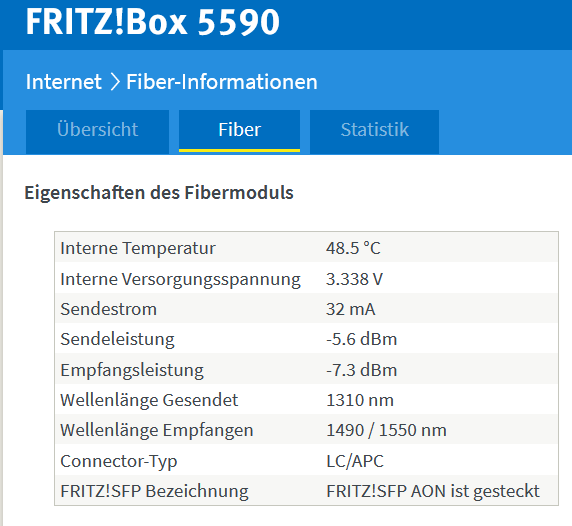This screenshot has height=526, width=572.
Task: Click the breadcrumb chevron arrow after Internet
Action: 114,82
